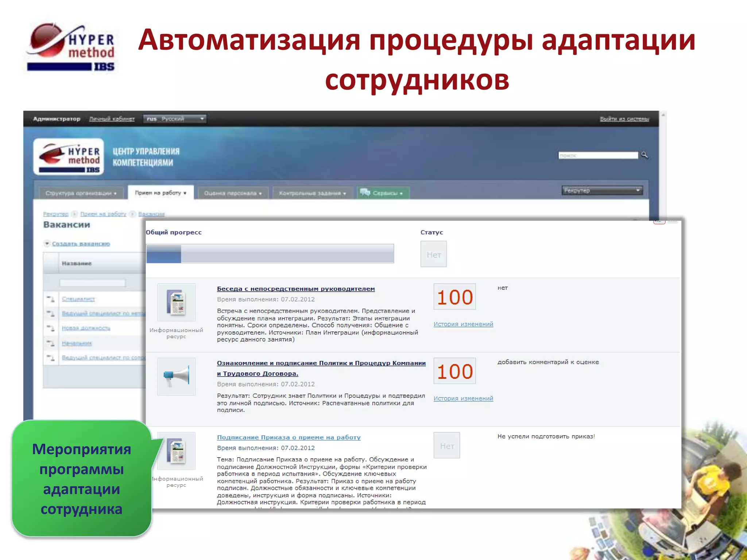Click the row icon next to Новая должность

(50, 328)
